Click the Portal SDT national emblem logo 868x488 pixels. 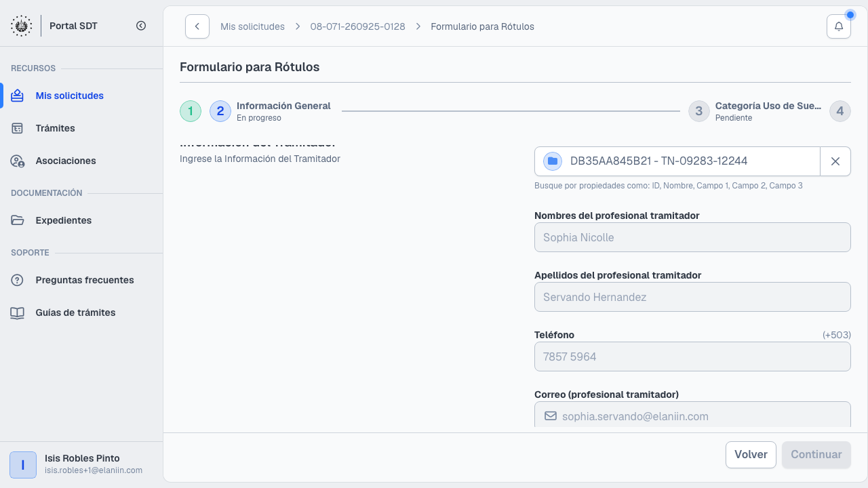pos(21,26)
